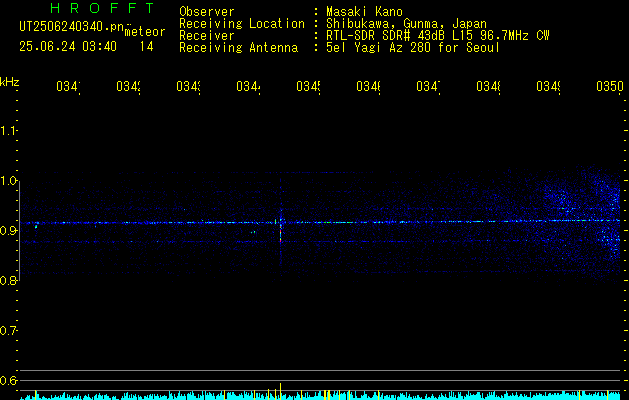
Task: Click the kHz axis unit label
Action: point(9,82)
